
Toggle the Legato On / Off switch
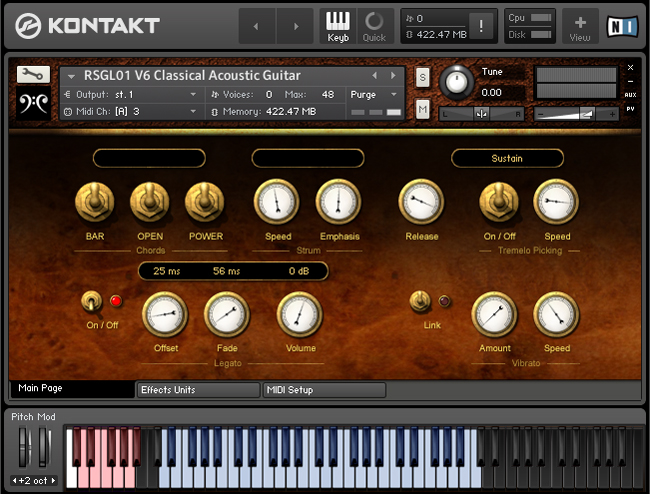tap(92, 301)
